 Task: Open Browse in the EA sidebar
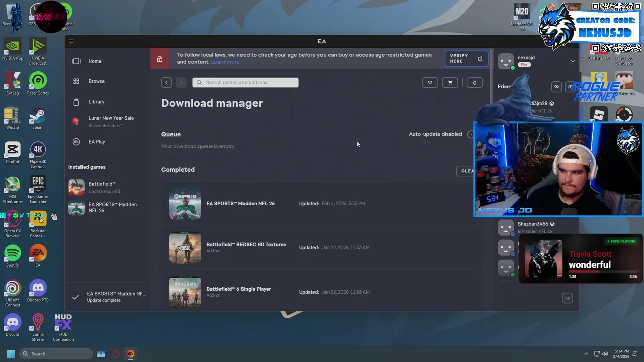pyautogui.click(x=96, y=81)
